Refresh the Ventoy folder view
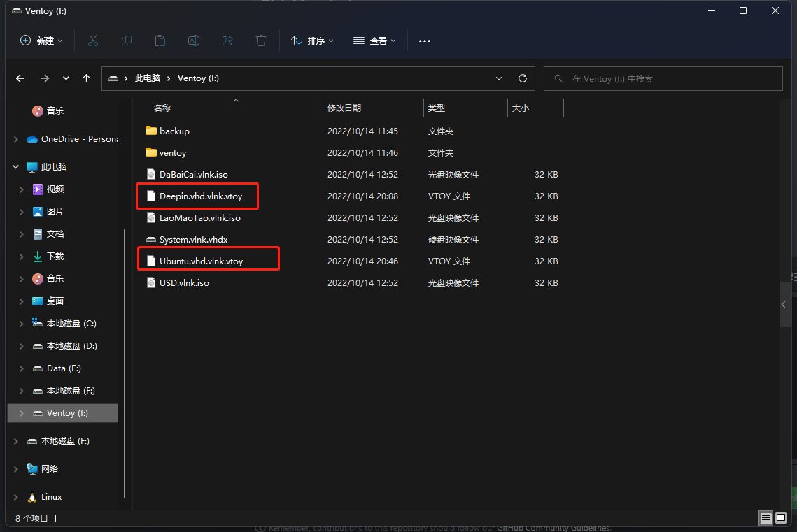This screenshot has width=797, height=532. coord(523,78)
